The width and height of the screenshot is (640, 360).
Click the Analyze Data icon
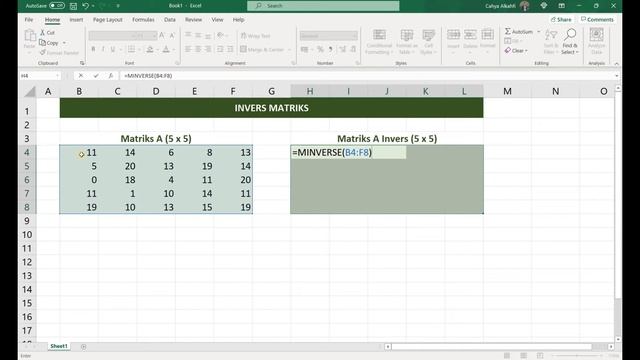coord(596,35)
